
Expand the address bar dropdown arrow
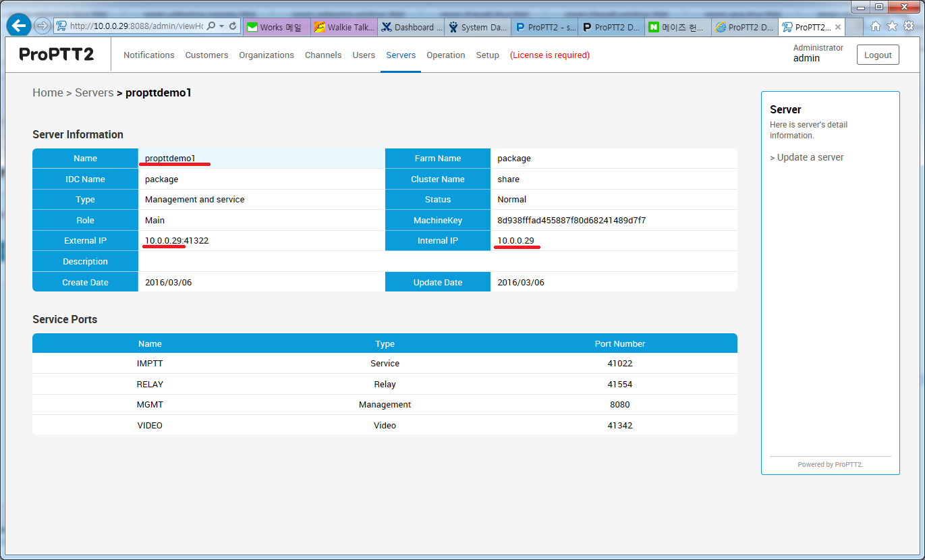click(x=222, y=26)
